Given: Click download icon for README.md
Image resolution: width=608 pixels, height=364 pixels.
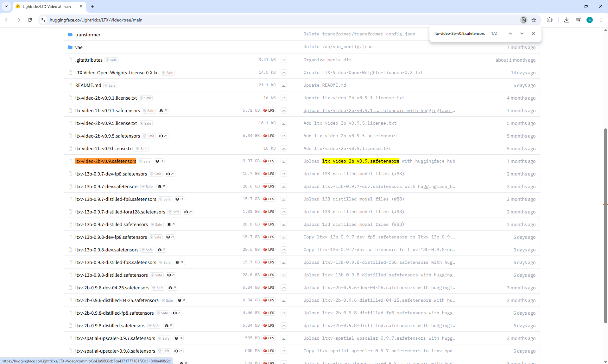Looking at the screenshot, I should click(284, 85).
